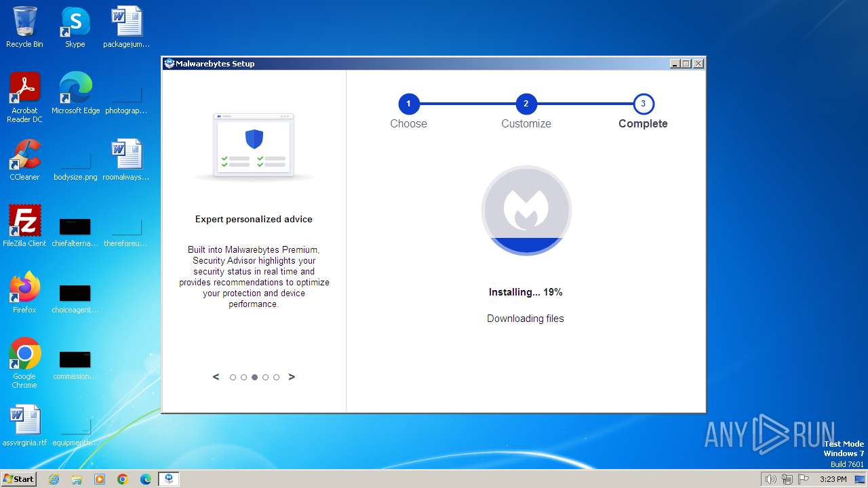Select first carousel dot
The width and height of the screenshot is (868, 488).
click(233, 378)
